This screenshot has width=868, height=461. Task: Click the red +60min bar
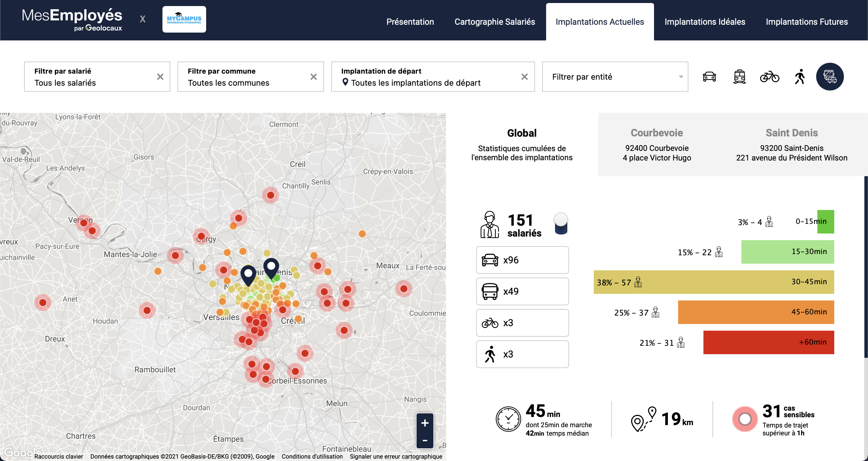[x=768, y=342]
